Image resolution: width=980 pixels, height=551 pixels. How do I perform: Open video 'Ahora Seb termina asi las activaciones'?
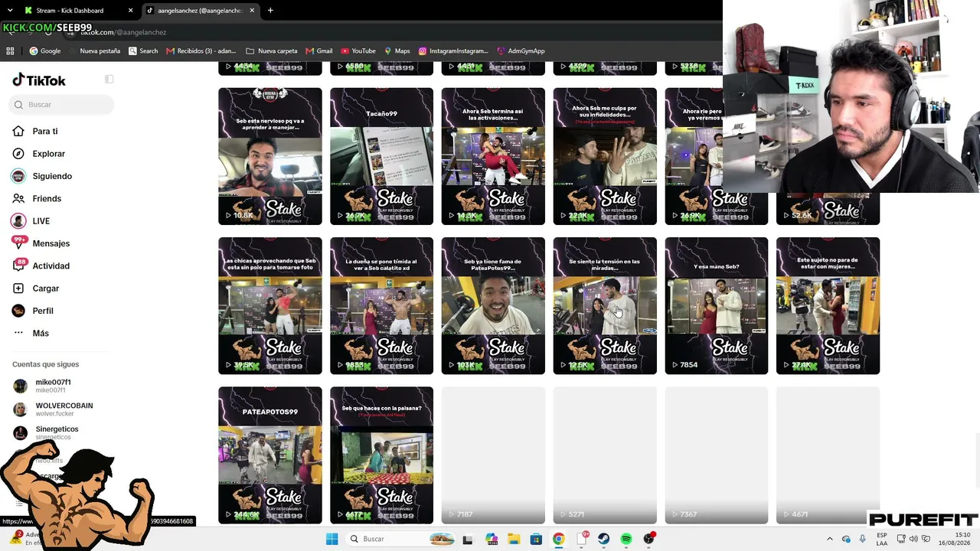(x=493, y=156)
